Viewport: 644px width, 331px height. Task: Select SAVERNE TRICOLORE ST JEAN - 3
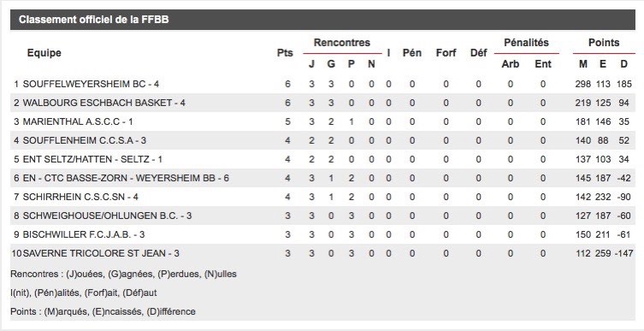click(101, 253)
